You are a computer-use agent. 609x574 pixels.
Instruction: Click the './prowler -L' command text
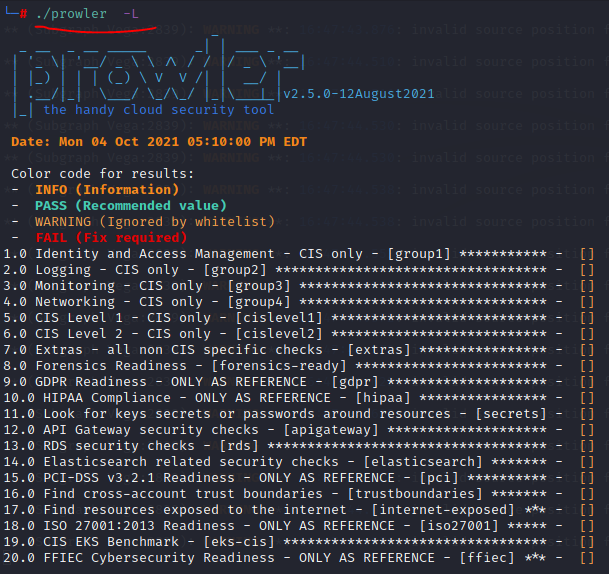(x=87, y=14)
